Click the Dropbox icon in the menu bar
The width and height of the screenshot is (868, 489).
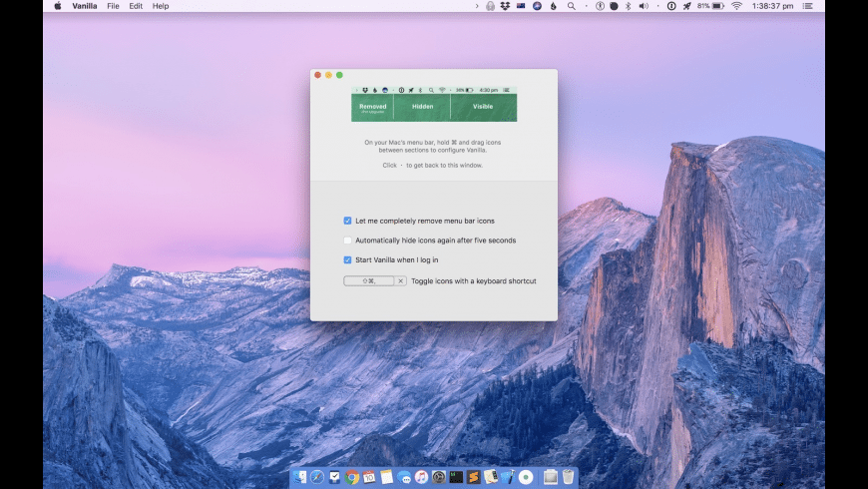(x=505, y=6)
